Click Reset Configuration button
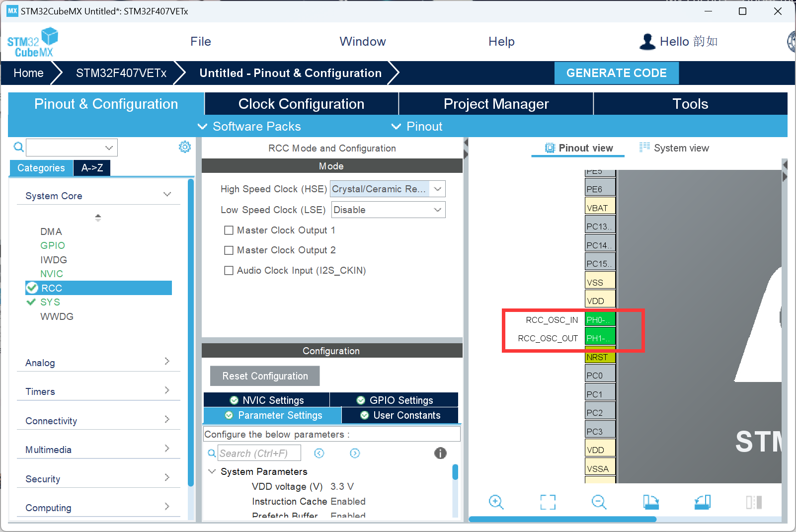The width and height of the screenshot is (796, 532). pyautogui.click(x=265, y=376)
